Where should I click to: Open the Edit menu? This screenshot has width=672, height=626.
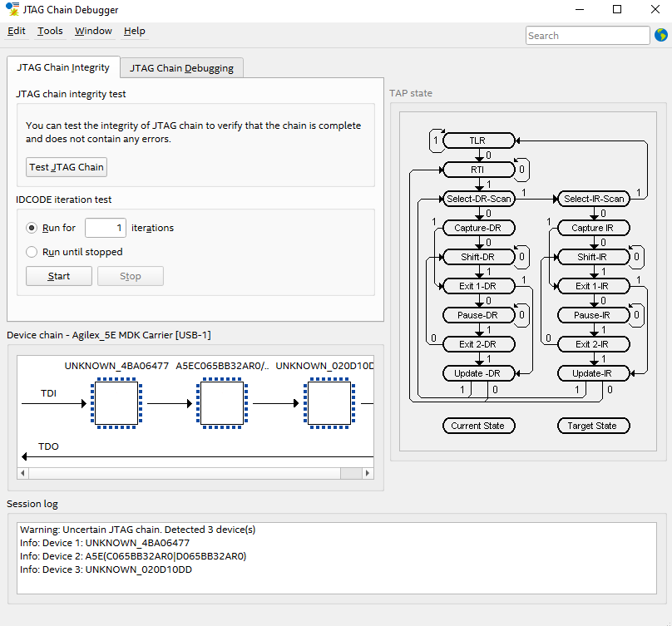(x=17, y=31)
